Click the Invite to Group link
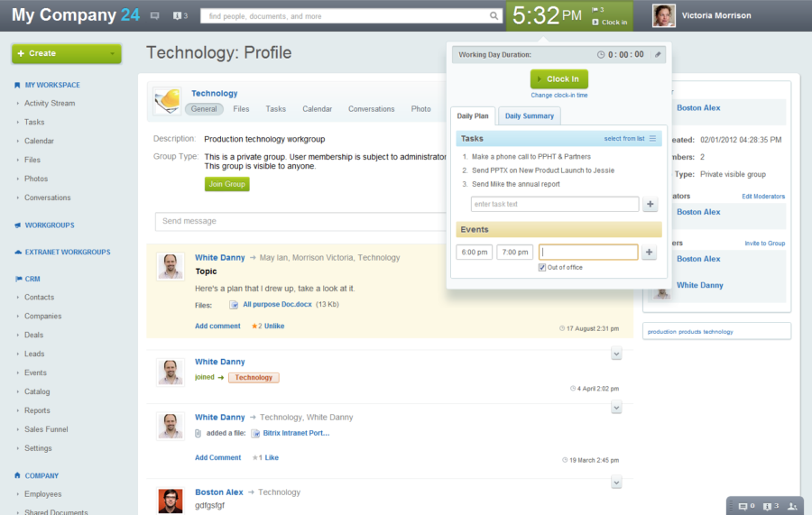The height and width of the screenshot is (515, 812). click(x=764, y=244)
